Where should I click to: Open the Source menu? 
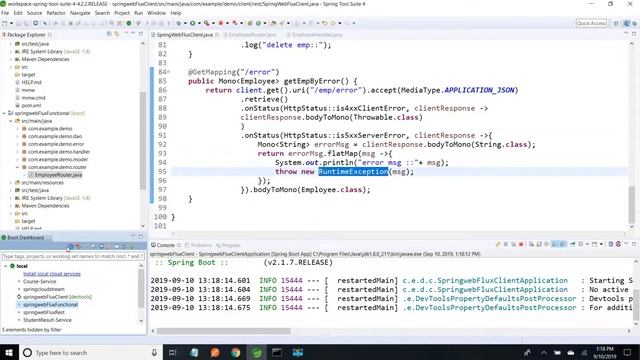pyautogui.click(x=34, y=13)
